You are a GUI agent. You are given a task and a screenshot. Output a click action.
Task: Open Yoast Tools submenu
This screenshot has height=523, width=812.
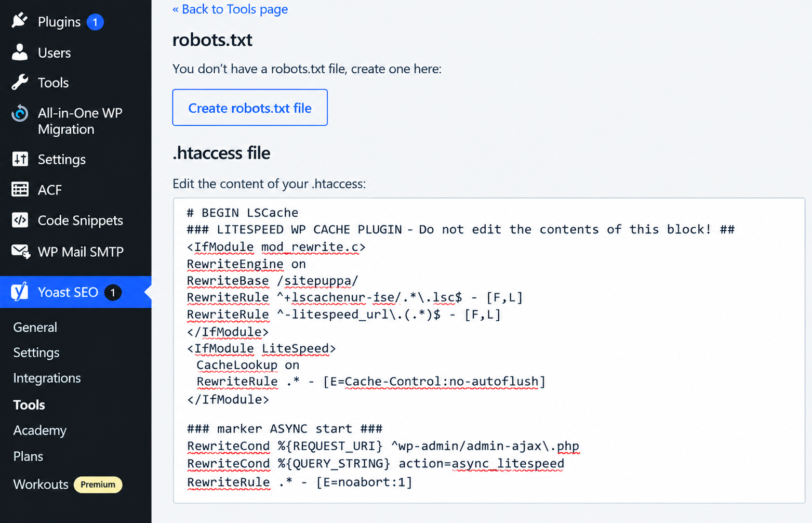pos(29,404)
